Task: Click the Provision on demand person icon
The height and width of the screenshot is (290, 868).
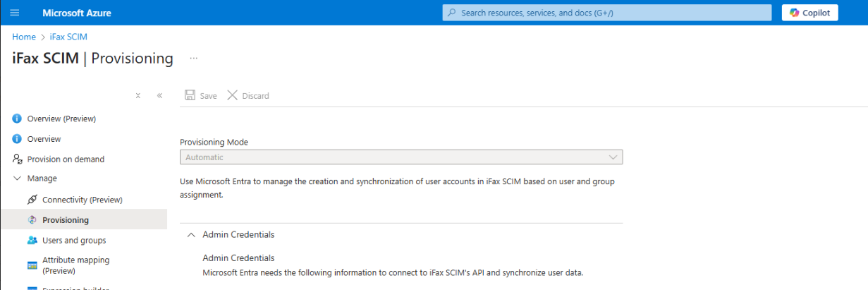Action: point(17,159)
